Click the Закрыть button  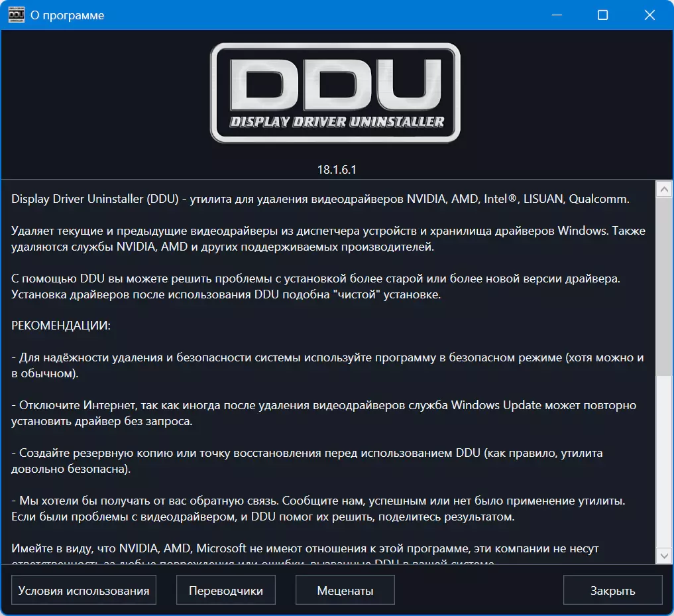tap(612, 590)
